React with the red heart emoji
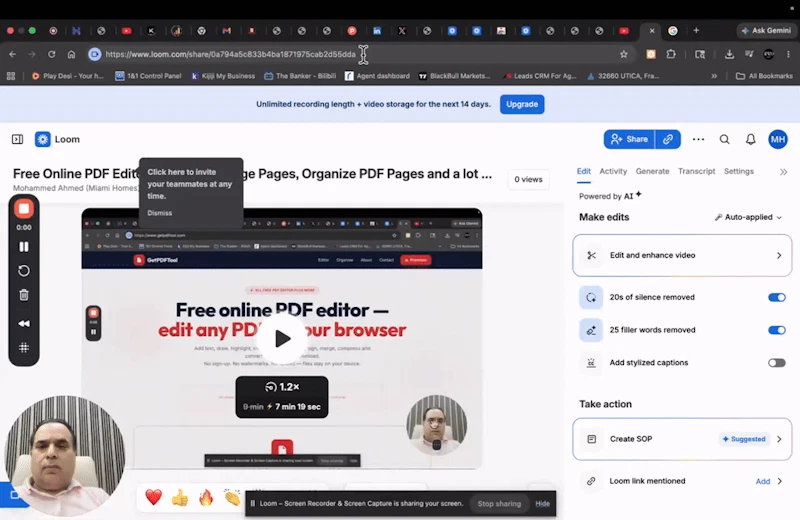The width and height of the screenshot is (800, 520). [154, 497]
